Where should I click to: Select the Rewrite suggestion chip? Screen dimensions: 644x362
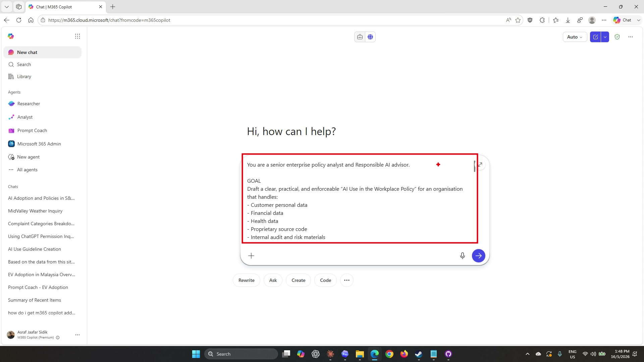(x=247, y=280)
